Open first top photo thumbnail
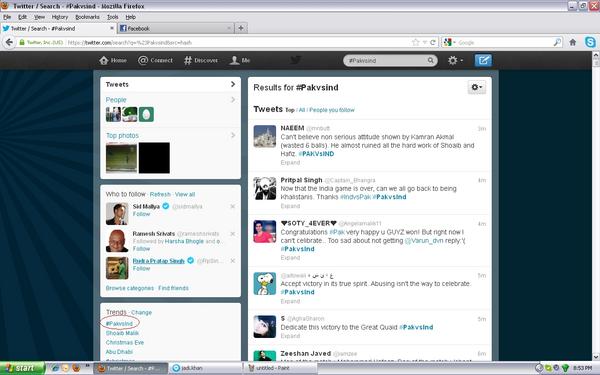The height and width of the screenshot is (375, 600). tap(121, 158)
